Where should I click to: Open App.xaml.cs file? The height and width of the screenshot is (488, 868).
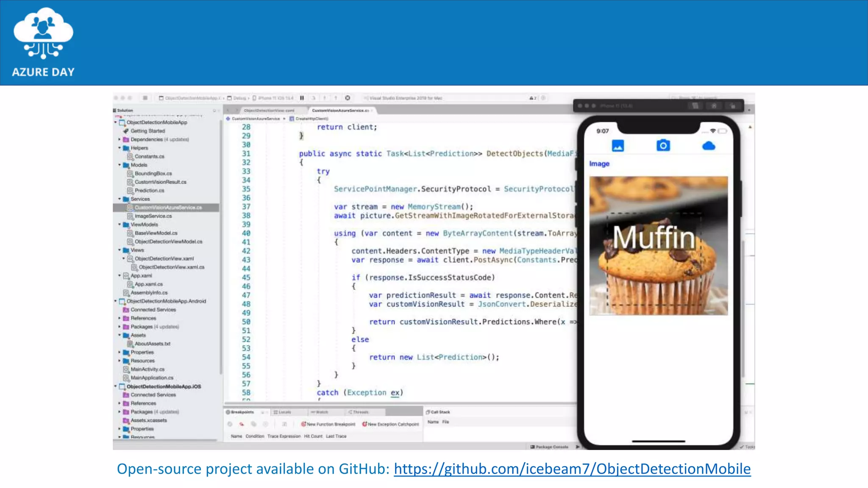(x=148, y=284)
